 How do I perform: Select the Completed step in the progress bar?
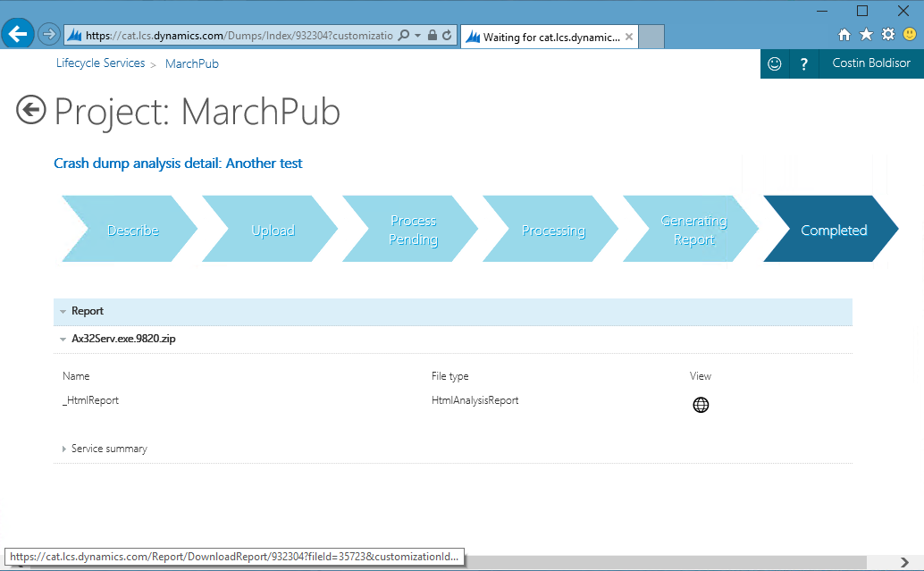tap(833, 231)
